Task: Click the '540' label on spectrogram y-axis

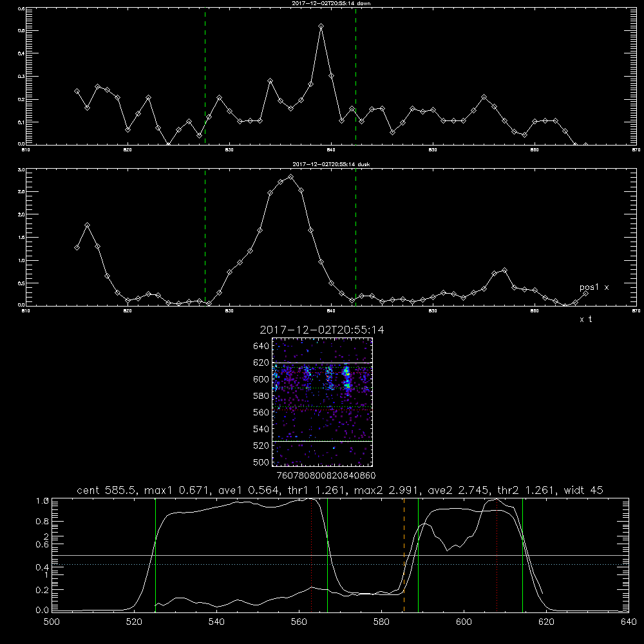Action: pyautogui.click(x=261, y=429)
